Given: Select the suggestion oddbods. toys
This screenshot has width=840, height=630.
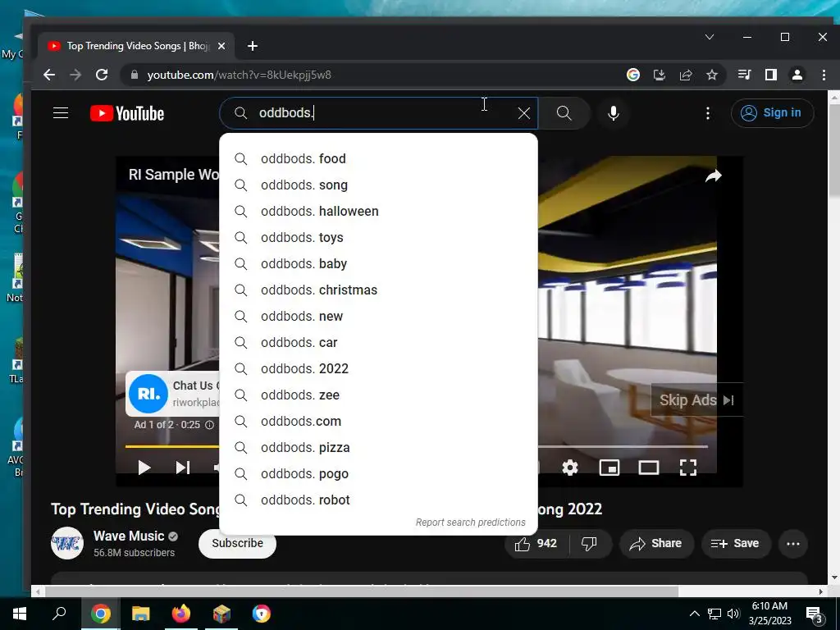Looking at the screenshot, I should 379,237.
